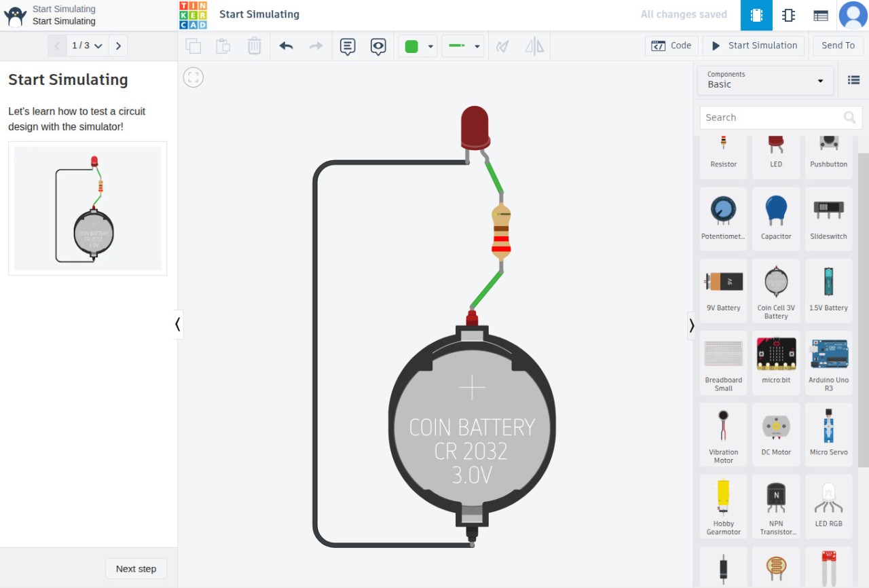Click the green wire color swatch
This screenshot has height=588, width=869.
pyautogui.click(x=411, y=46)
